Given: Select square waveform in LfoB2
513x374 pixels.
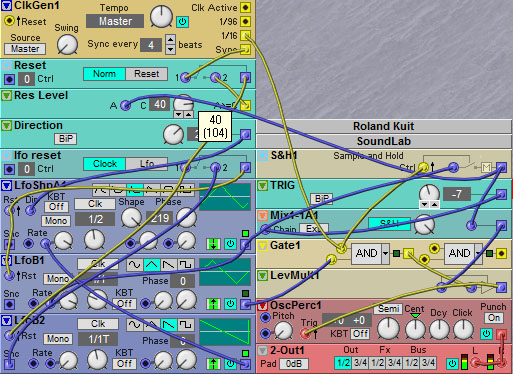Looking at the screenshot, I should 186,325.
